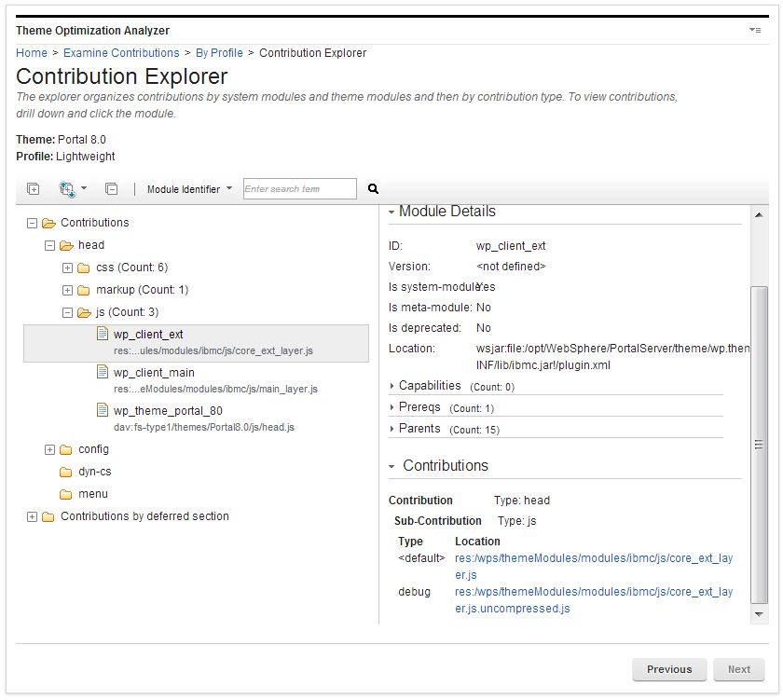Click the wp_theme_portal_80 document icon

(103, 410)
